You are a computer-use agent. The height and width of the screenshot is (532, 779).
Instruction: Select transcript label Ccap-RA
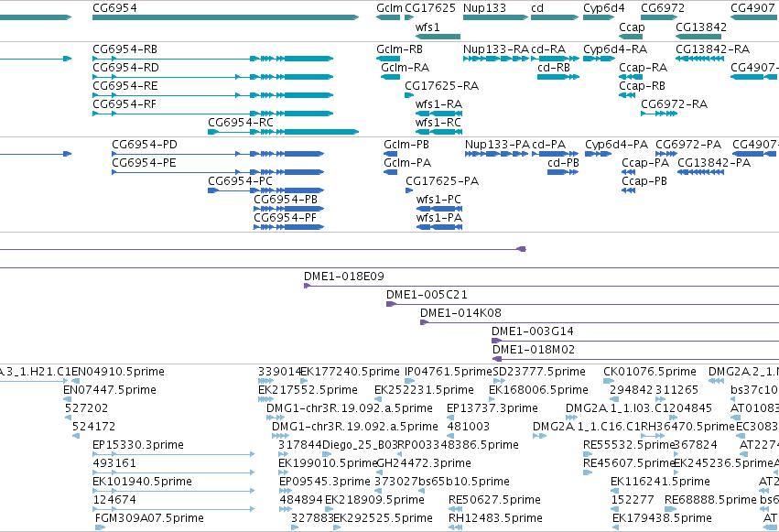click(643, 68)
